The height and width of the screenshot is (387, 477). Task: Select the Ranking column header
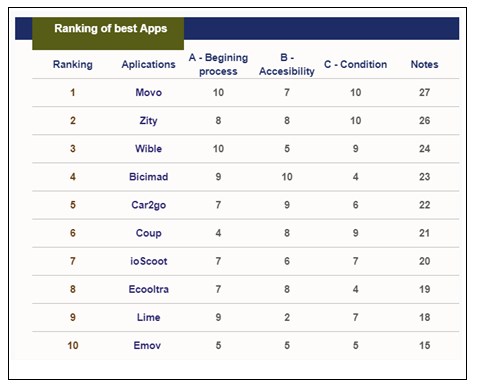pyautogui.click(x=73, y=64)
